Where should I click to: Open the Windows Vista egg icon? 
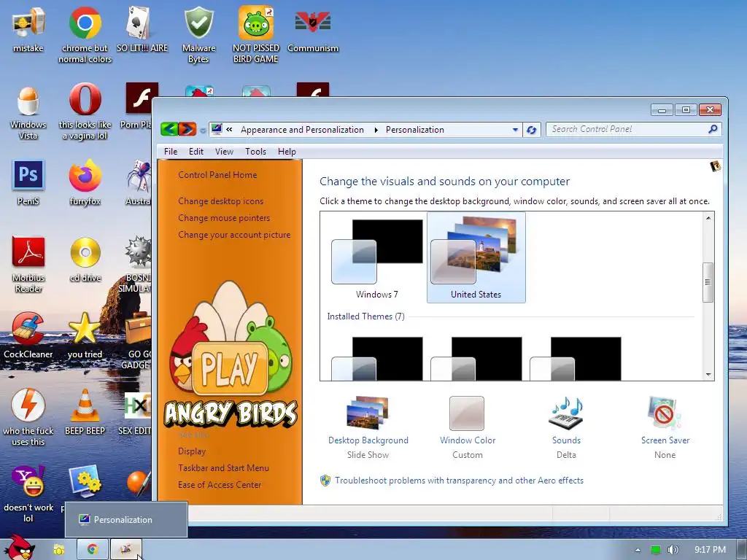tap(28, 112)
